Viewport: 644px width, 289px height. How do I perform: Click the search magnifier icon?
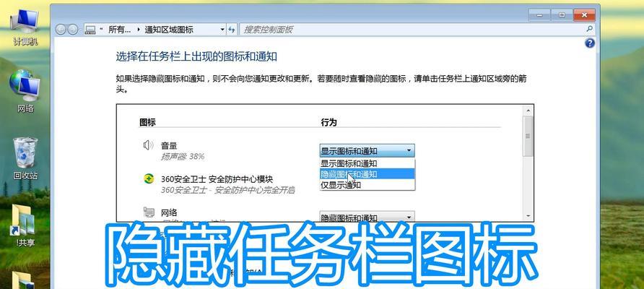pos(589,29)
